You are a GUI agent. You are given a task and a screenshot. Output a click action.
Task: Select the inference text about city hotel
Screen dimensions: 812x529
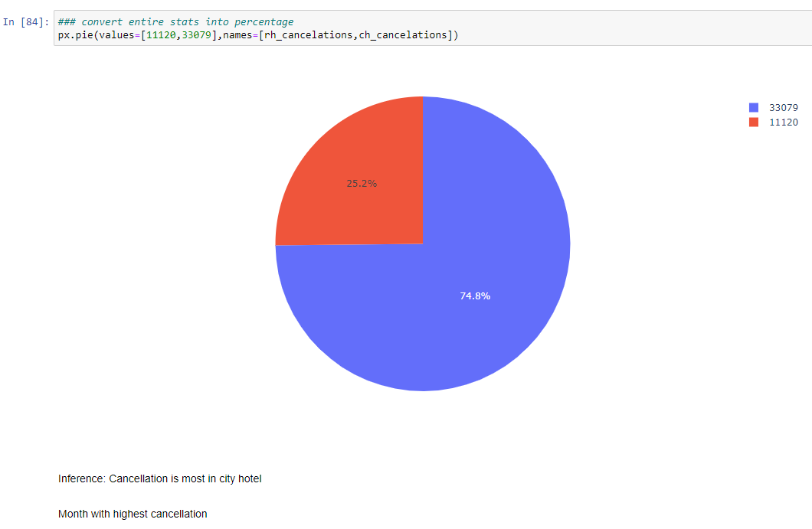coord(159,478)
